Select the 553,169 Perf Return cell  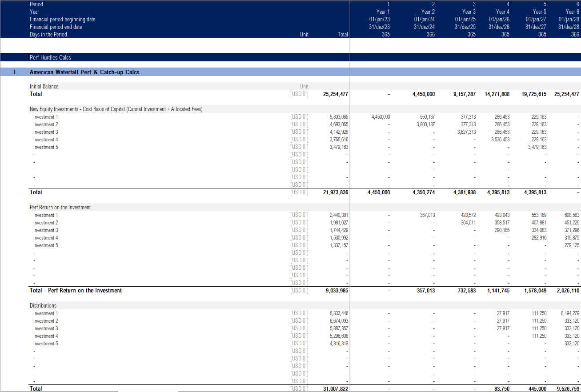coord(539,215)
